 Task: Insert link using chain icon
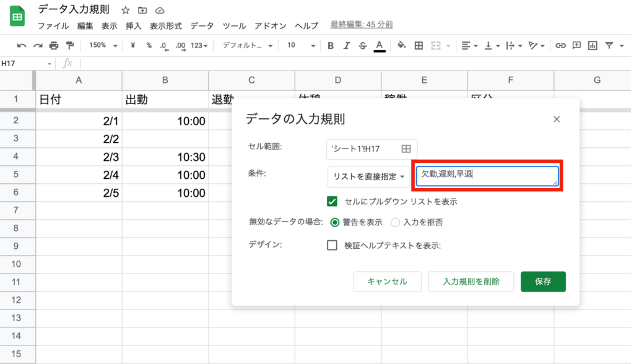560,45
